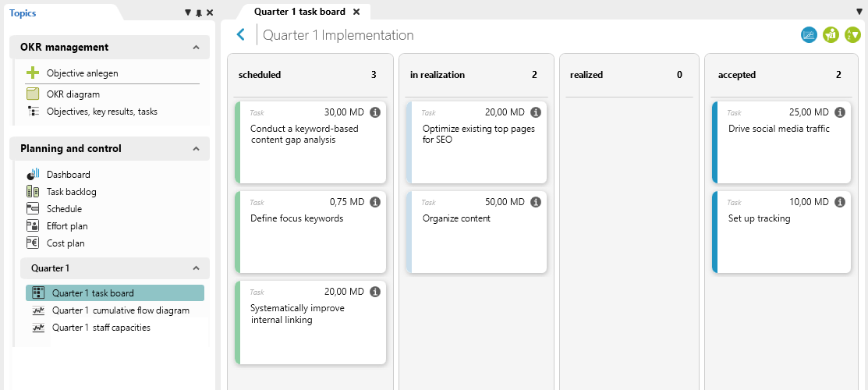Click the 10,00 MD effort value
Viewport: 868px width, 390px height.
coord(810,202)
